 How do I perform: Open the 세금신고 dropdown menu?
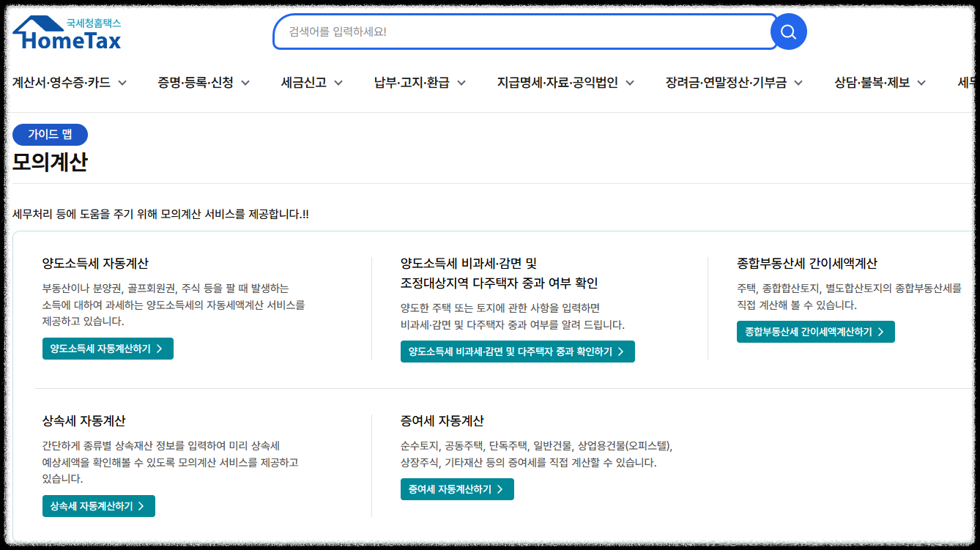[305, 83]
